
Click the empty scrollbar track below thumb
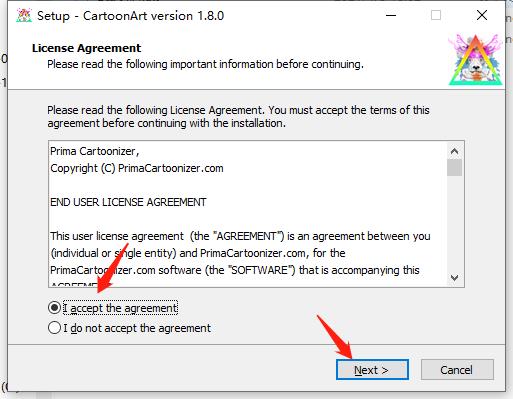pos(454,222)
